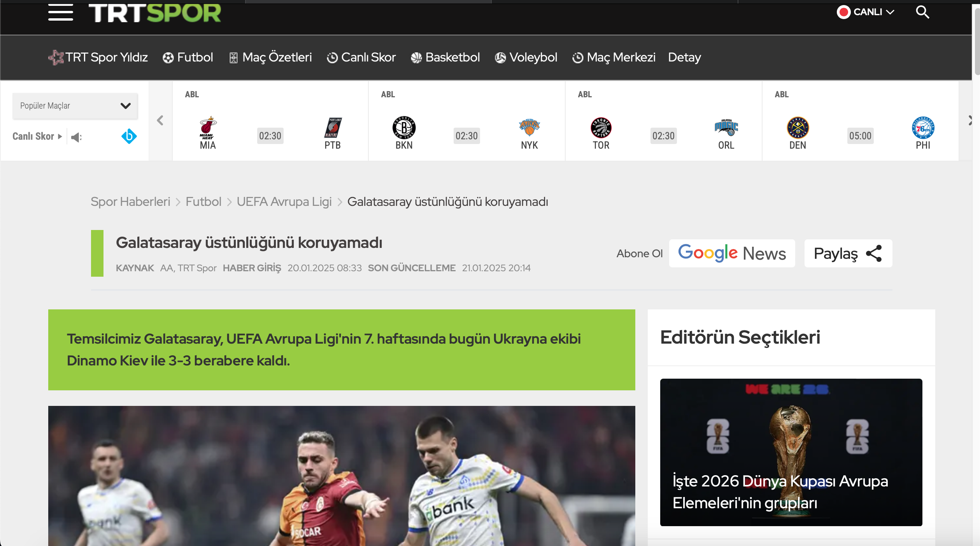Click the MIA team abbreviation
980x546 pixels.
pos(208,145)
